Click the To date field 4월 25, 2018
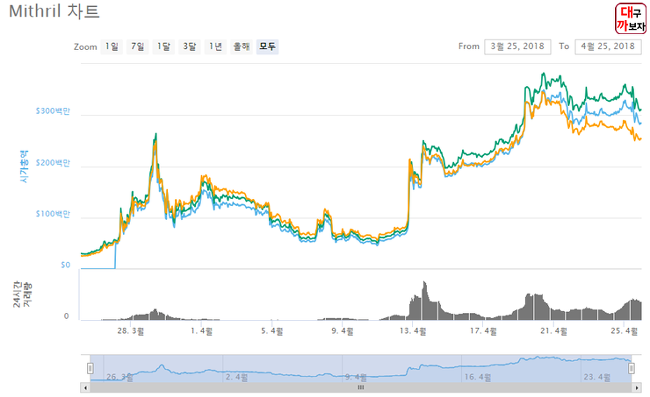Image resolution: width=650 pixels, height=397 pixels. tap(608, 47)
